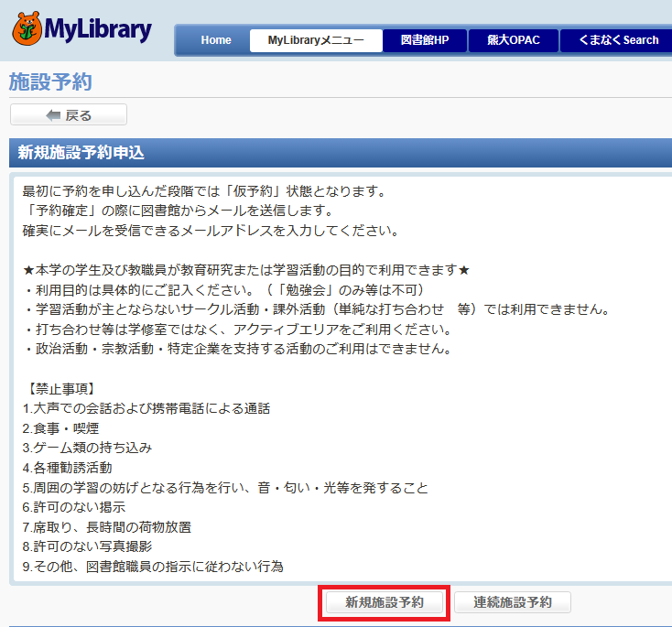
Task: Click the line 6.許可のない掲示
Action: (74, 507)
